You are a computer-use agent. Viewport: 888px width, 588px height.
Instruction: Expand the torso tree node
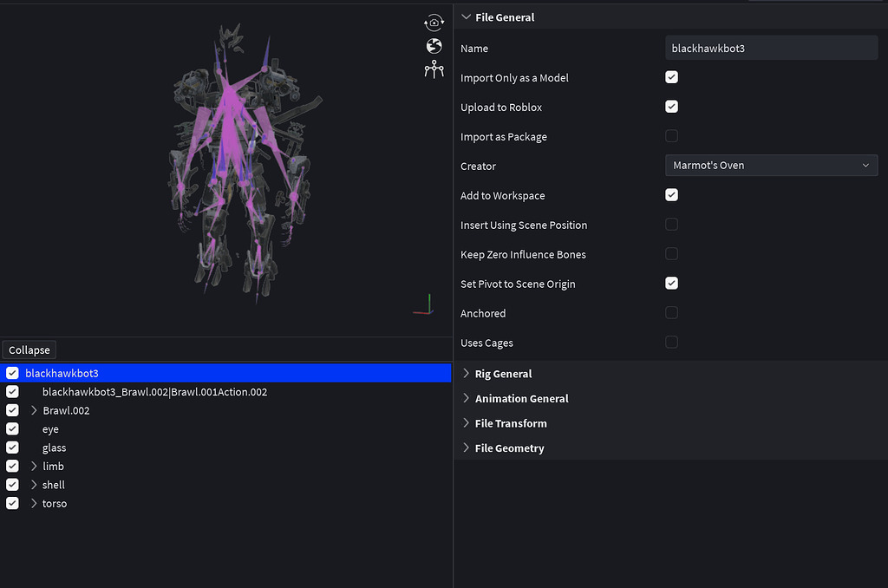[34, 504]
